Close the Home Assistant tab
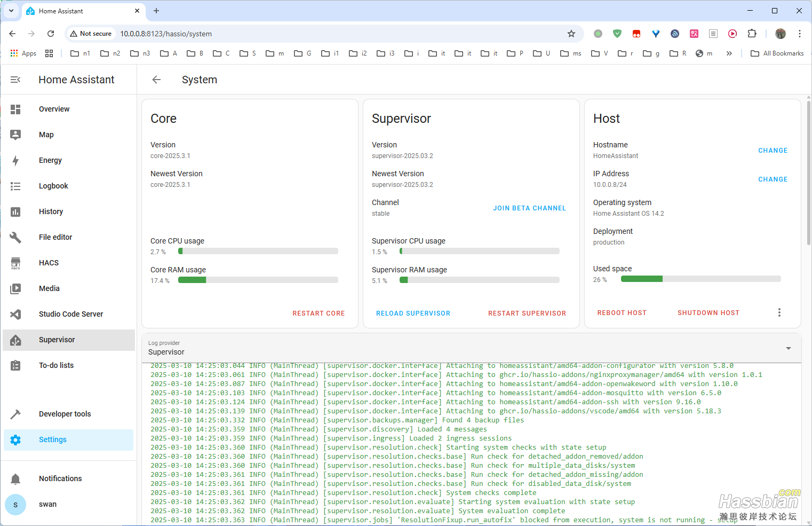 137,11
